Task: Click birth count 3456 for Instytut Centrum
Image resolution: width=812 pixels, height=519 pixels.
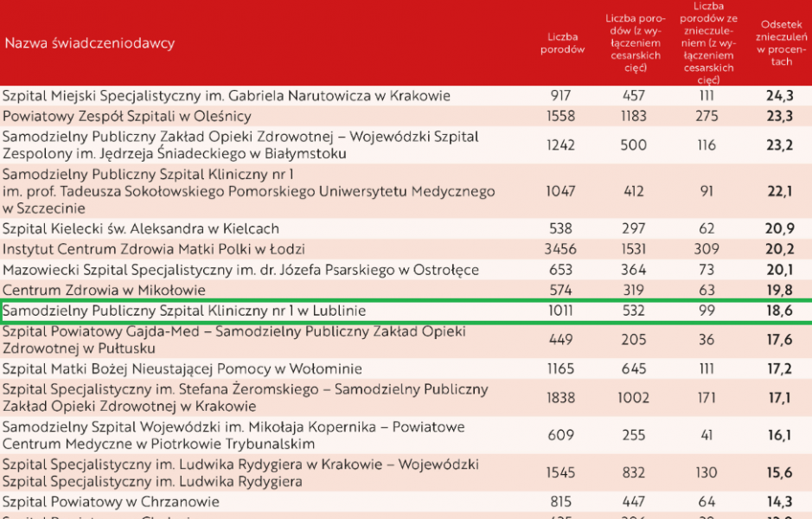Action: [x=560, y=249]
